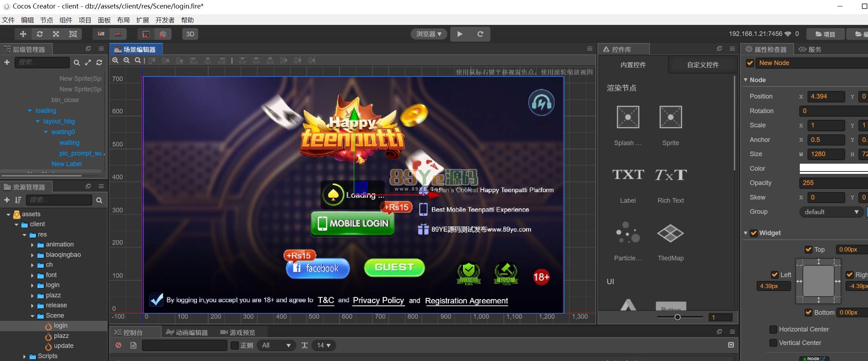
Task: Uncheck the Widget Right alignment
Action: pyautogui.click(x=849, y=275)
